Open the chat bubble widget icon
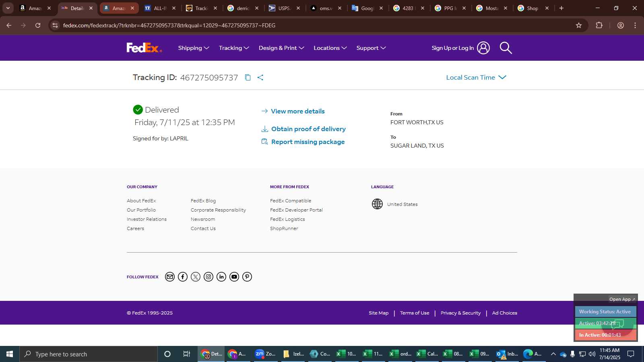 coord(617,324)
